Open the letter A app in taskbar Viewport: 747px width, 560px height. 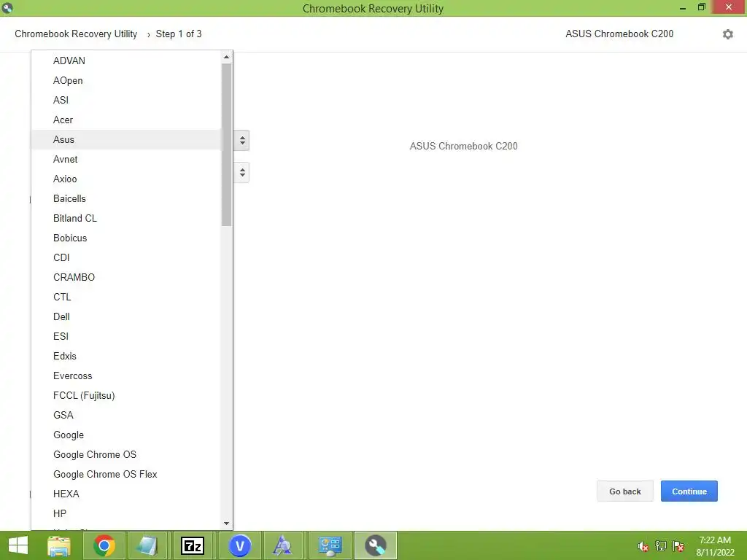[x=282, y=545]
